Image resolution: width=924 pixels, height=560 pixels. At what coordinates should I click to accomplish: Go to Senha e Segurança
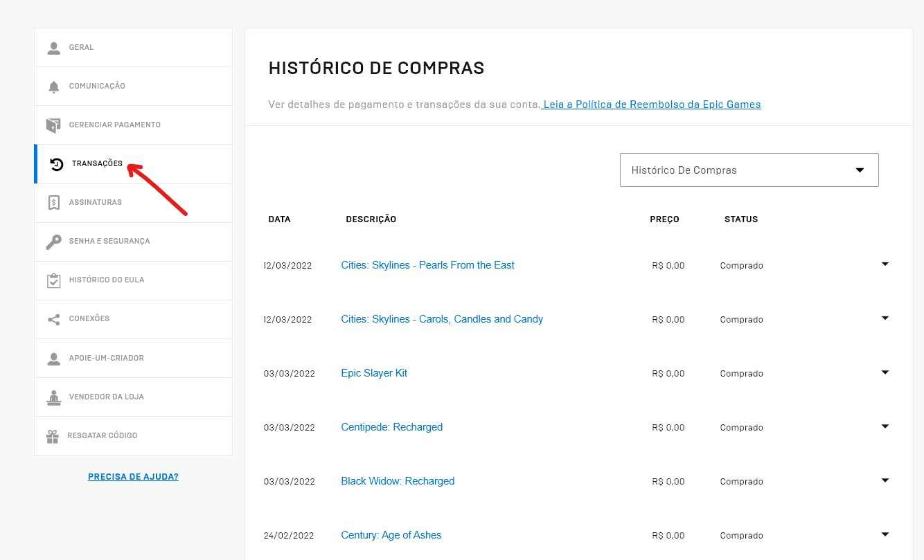point(133,242)
